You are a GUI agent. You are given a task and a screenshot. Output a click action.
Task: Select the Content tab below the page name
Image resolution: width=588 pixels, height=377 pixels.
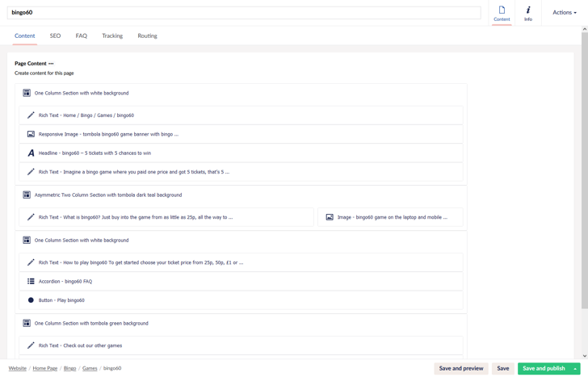tap(25, 36)
